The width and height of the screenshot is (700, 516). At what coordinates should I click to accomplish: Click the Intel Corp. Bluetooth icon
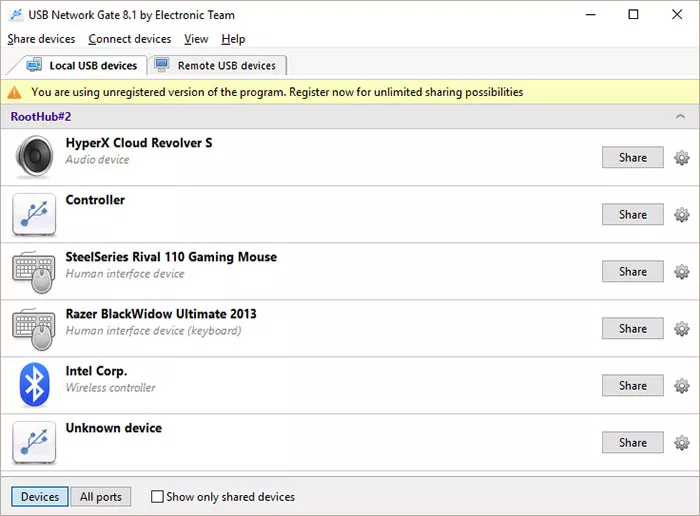[x=34, y=385]
